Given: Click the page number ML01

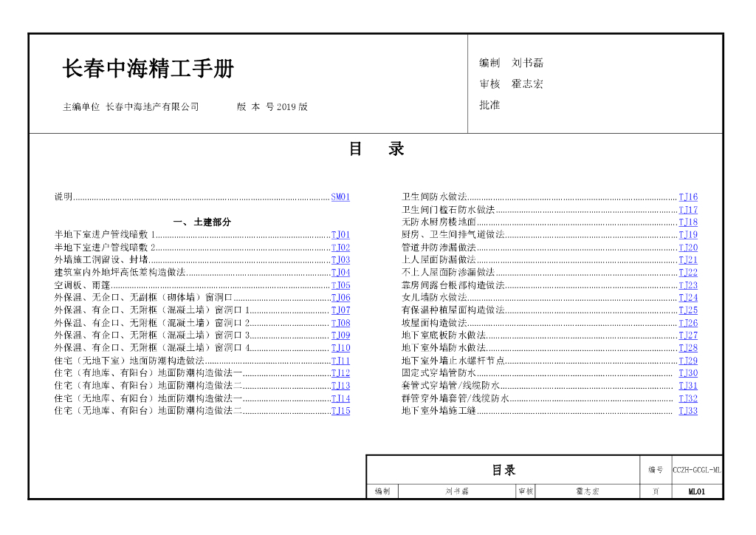Looking at the screenshot, I should [x=697, y=491].
